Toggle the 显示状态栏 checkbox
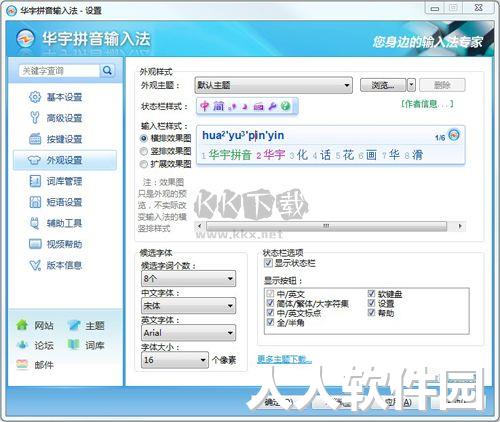This screenshot has height=422, width=500. pyautogui.click(x=268, y=263)
